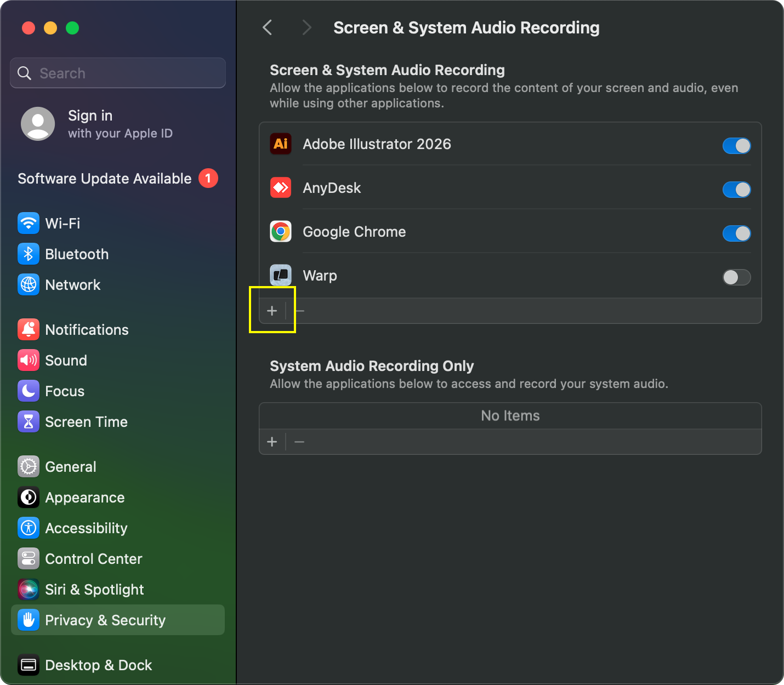Click the Accessibility icon
784x685 pixels.
29,528
